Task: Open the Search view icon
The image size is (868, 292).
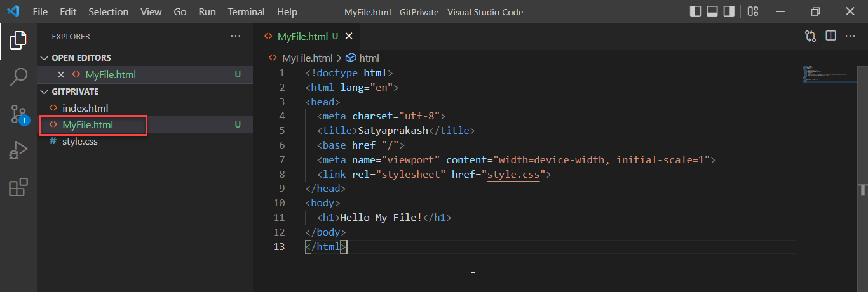Action: click(x=18, y=77)
